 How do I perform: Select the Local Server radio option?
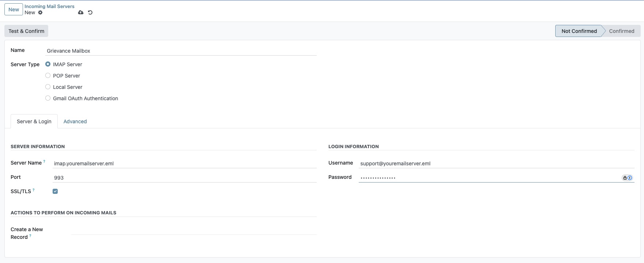[48, 87]
